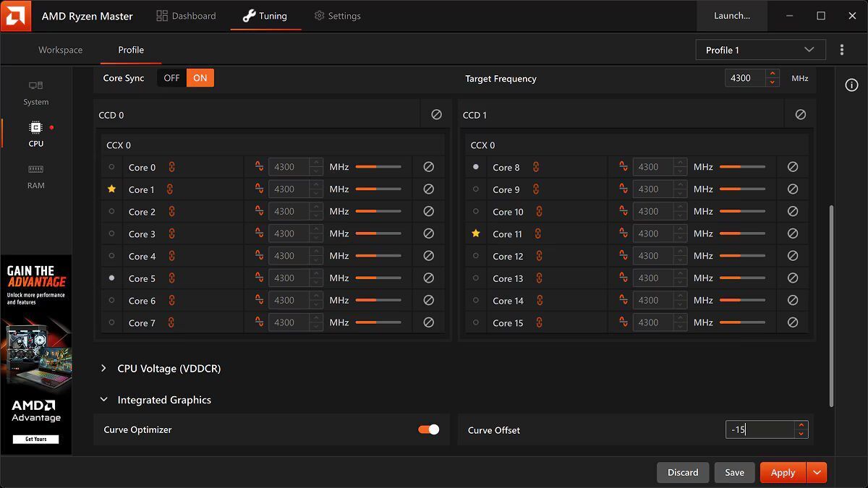The width and height of the screenshot is (868, 488).
Task: Click the CCD 1 disable icon
Action: (800, 115)
